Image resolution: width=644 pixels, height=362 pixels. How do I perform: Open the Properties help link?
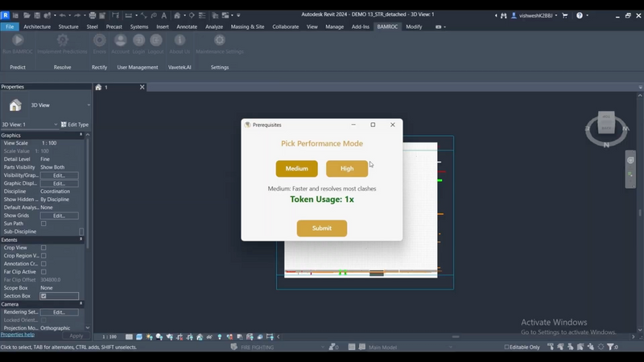[x=17, y=335]
